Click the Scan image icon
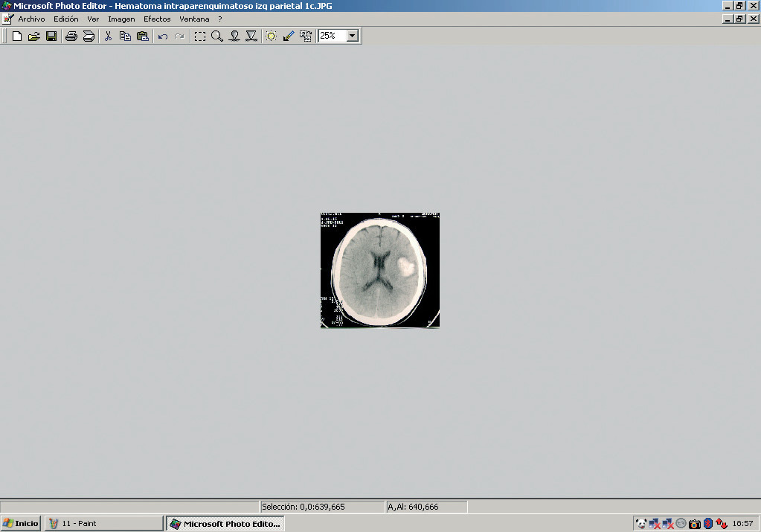Screen dimensions: 761x532 (89, 36)
